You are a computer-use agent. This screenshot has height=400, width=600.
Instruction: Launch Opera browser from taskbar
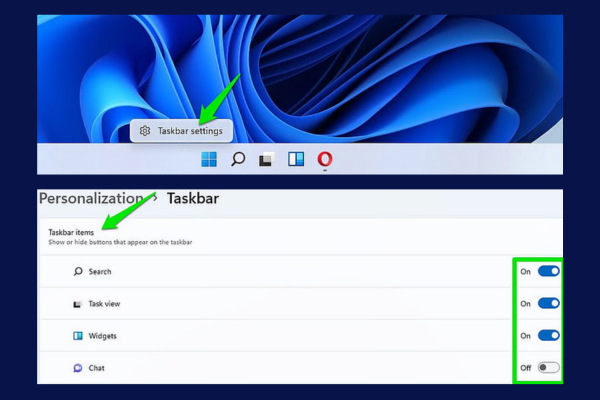[324, 159]
